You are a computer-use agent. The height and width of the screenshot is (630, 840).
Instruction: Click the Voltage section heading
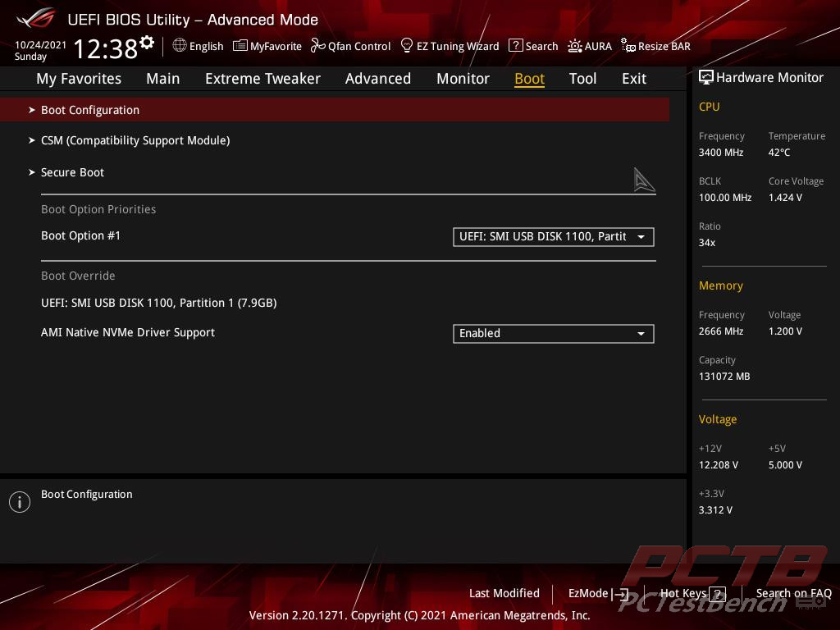point(718,419)
